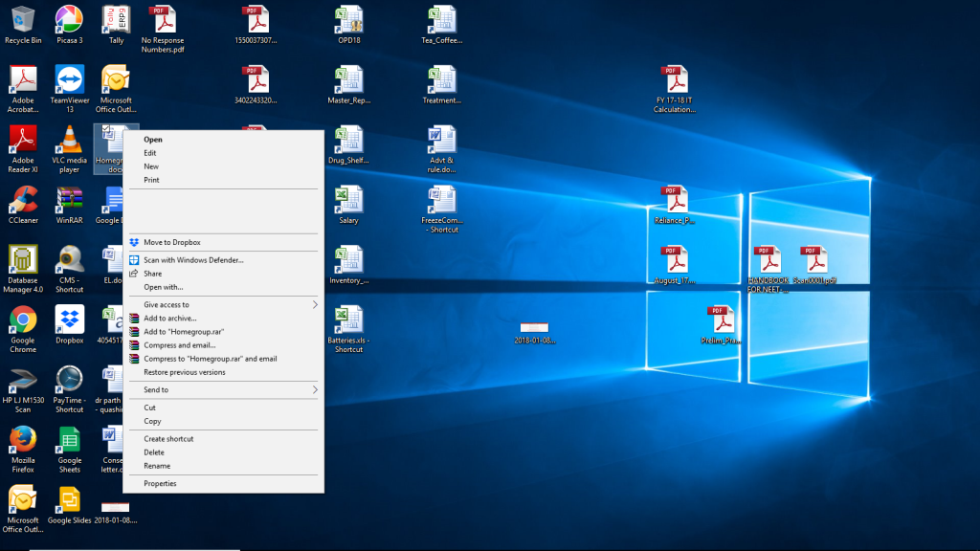Expand the Give access to submenu
980x551 pixels.
coord(224,305)
